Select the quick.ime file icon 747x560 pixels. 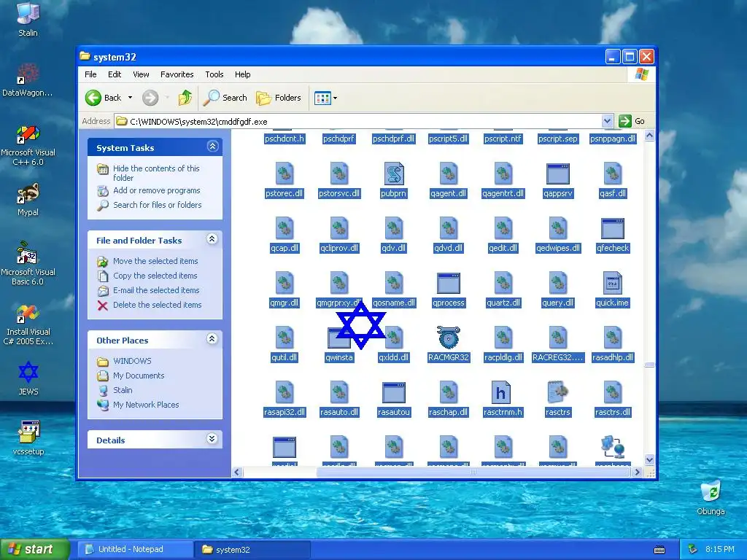pyautogui.click(x=613, y=283)
